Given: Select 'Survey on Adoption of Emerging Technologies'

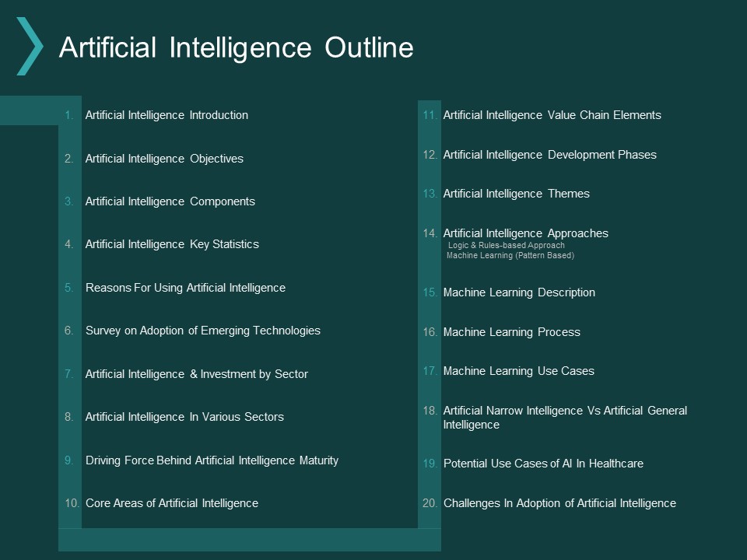Looking at the screenshot, I should (x=203, y=331).
